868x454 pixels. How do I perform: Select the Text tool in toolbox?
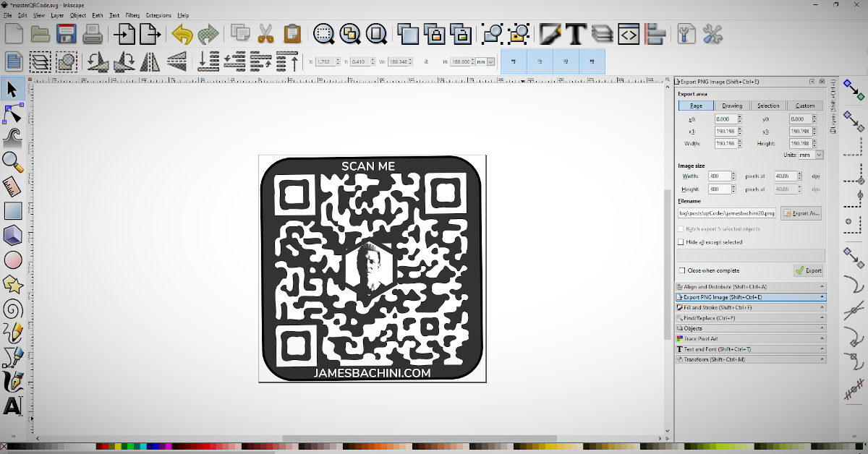[x=12, y=405]
